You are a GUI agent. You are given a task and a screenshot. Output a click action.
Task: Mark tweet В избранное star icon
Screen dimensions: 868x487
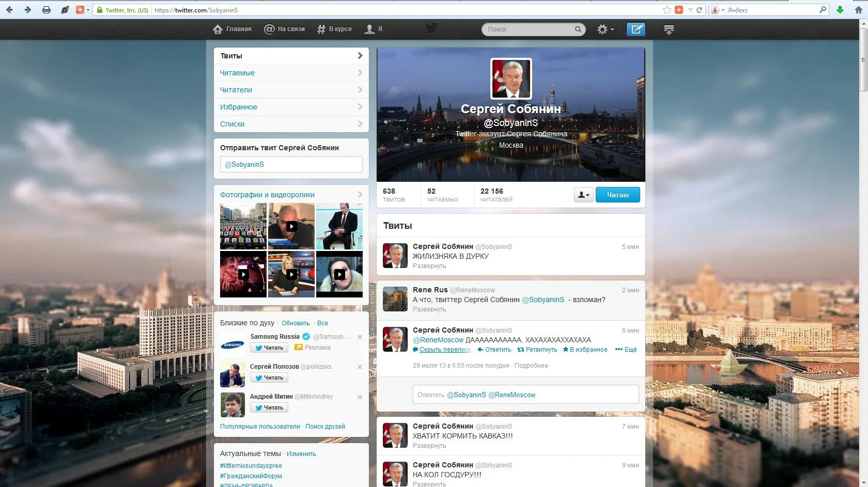pos(585,350)
